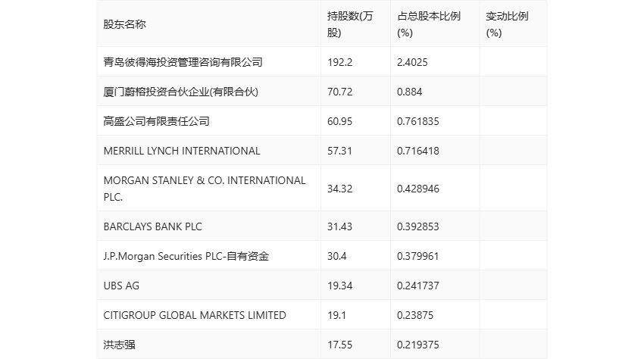Click the 股东名称 column header
Viewport: 644px width, 359px height.
pos(125,24)
